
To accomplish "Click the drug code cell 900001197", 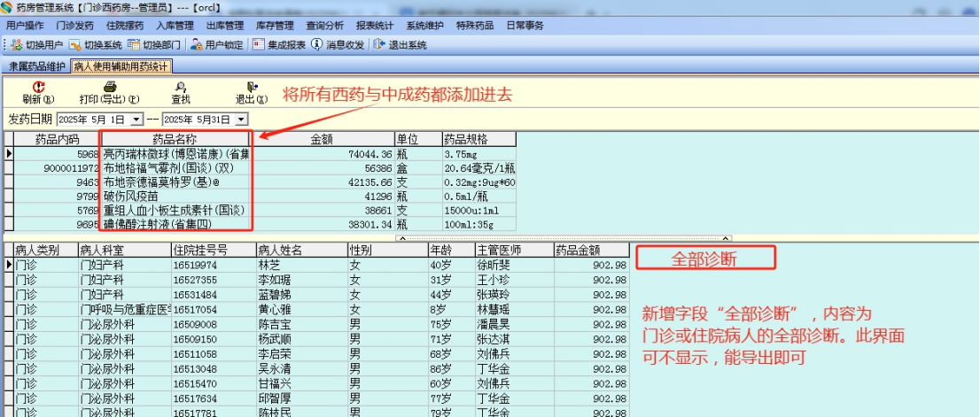I will pyautogui.click(x=57, y=168).
